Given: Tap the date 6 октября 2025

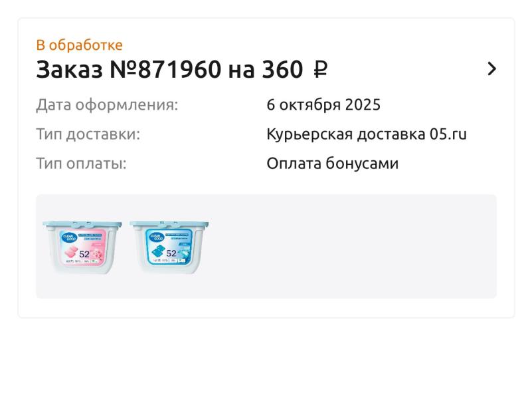Looking at the screenshot, I should click(323, 104).
